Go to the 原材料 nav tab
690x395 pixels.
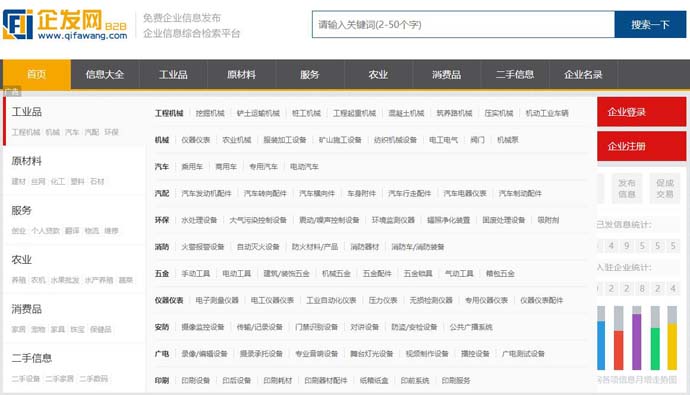(241, 74)
